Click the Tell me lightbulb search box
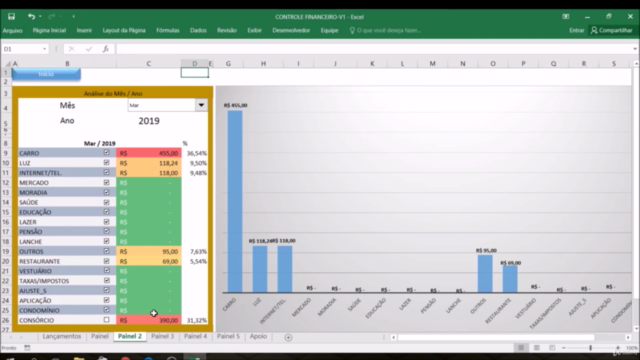The height and width of the screenshot is (360, 640). pyautogui.click(x=385, y=30)
